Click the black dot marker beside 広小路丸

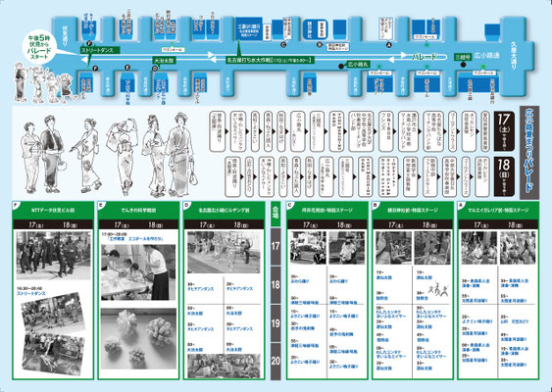(341, 66)
